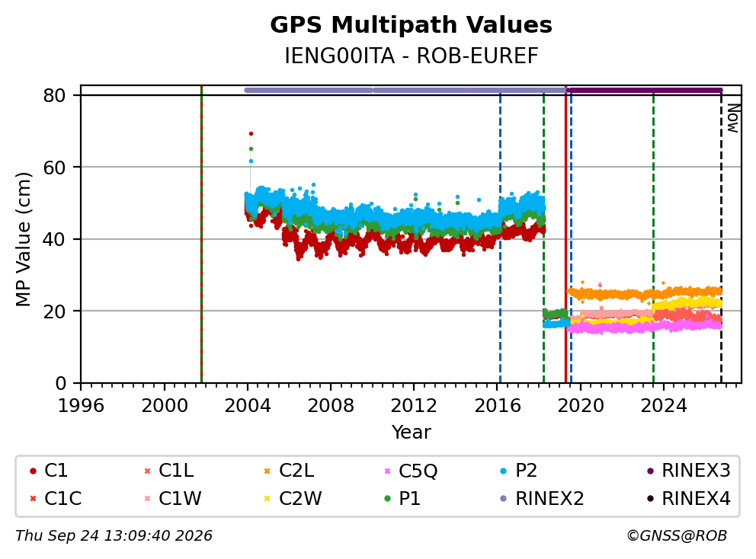Click the 'Now' dashed line label
The image size is (756, 559).
tap(733, 118)
